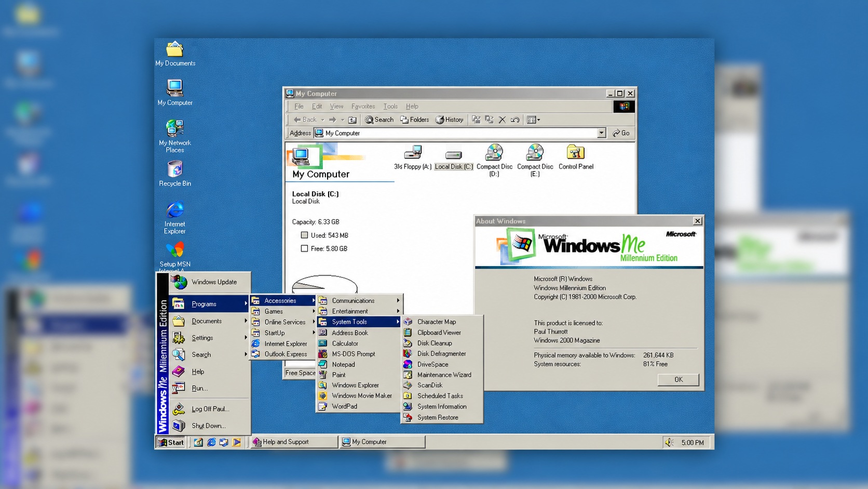Switch to My Computer taskbar button
This screenshot has width=868, height=489.
pos(383,442)
